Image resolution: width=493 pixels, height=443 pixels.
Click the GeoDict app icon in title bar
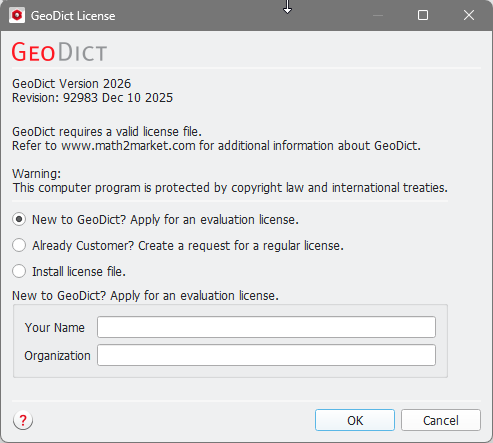pos(17,15)
